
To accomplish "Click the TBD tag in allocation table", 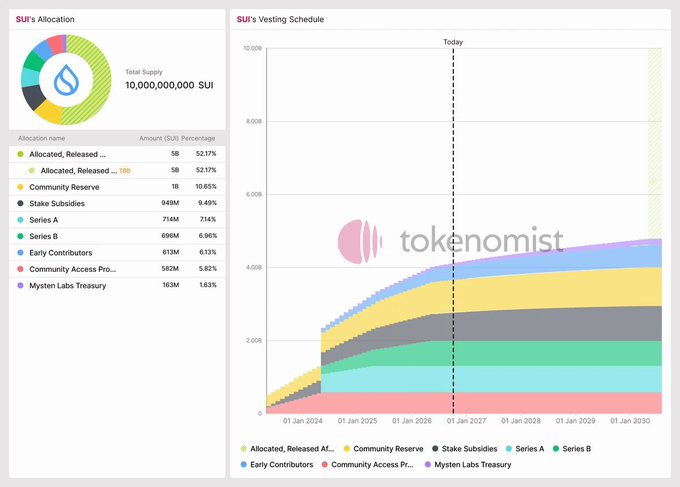I will click(125, 171).
